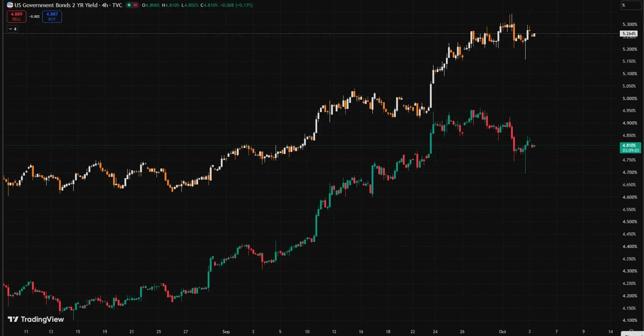Click the US flag symbol icon
Image resolution: width=644 pixels, height=336 pixels.
(x=10, y=5)
